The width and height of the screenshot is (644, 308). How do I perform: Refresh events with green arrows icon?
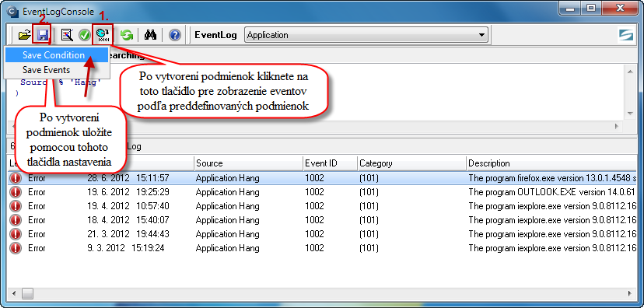(x=127, y=35)
